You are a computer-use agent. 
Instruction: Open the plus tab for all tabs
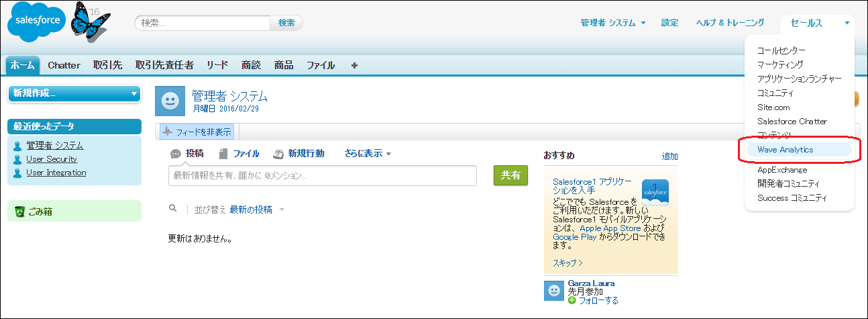[354, 65]
